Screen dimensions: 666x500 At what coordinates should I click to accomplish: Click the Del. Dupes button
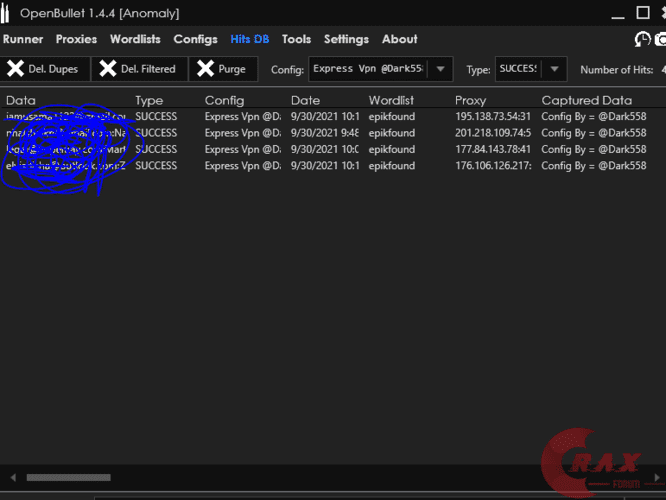pos(45,69)
